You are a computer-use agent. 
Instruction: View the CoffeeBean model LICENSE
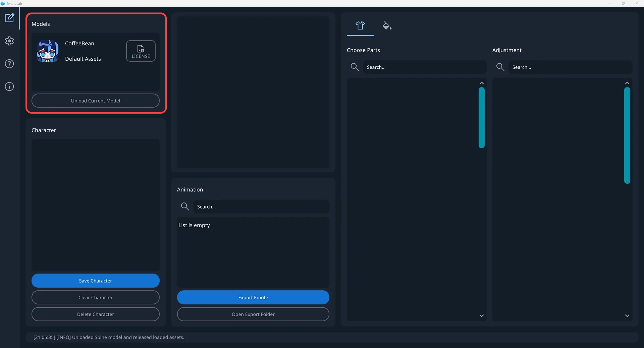click(141, 51)
